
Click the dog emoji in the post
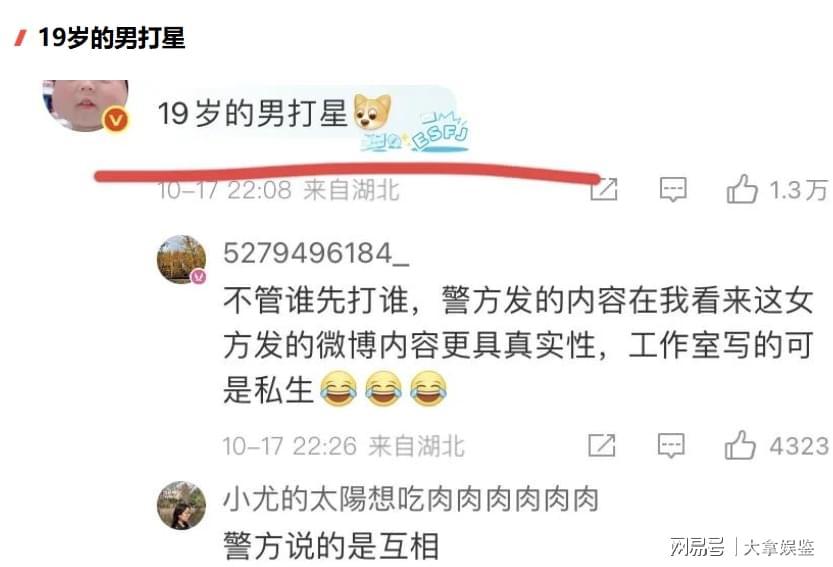(x=372, y=112)
